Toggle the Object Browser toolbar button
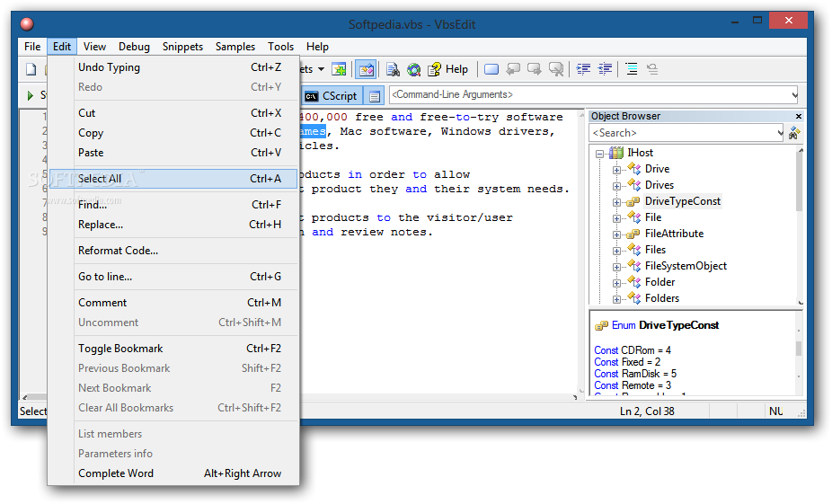 (x=366, y=69)
